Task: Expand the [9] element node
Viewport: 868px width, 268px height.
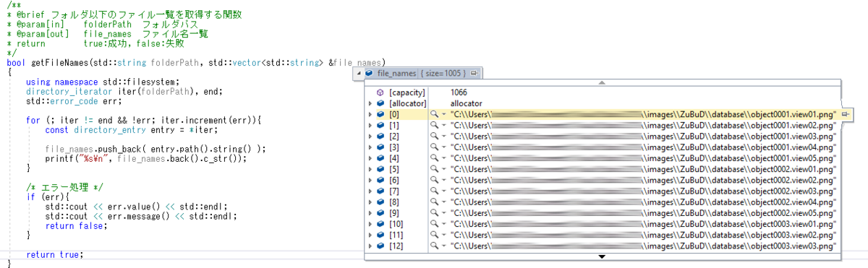Action: click(x=370, y=212)
